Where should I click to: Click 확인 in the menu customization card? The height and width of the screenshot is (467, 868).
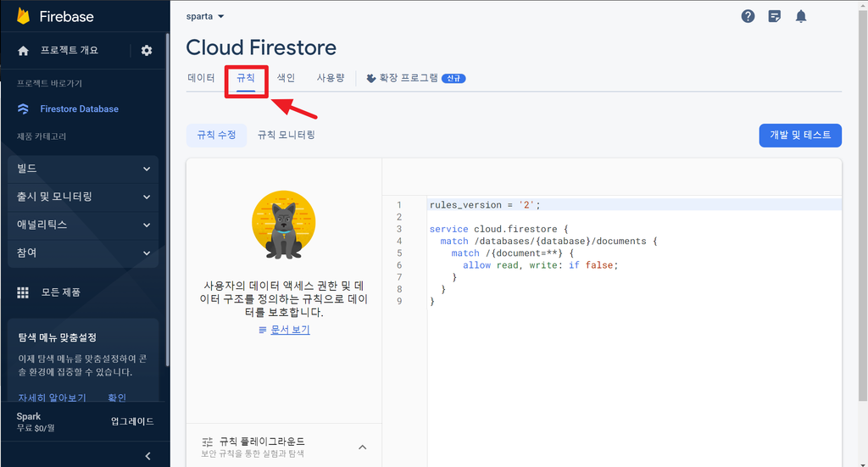click(x=117, y=398)
